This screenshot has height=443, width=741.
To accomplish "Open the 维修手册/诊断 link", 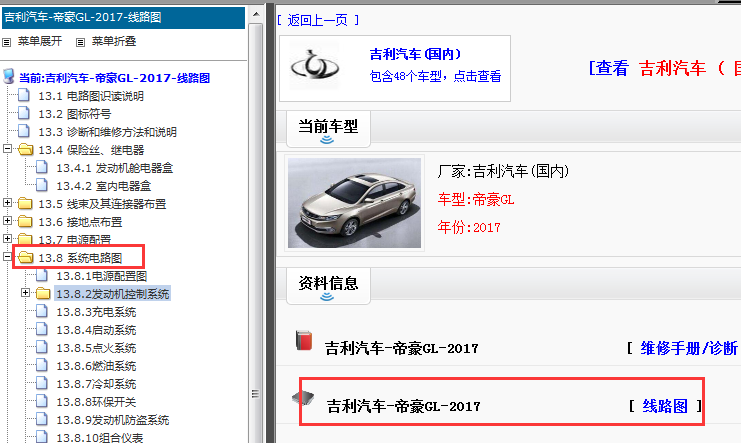I will [x=689, y=348].
